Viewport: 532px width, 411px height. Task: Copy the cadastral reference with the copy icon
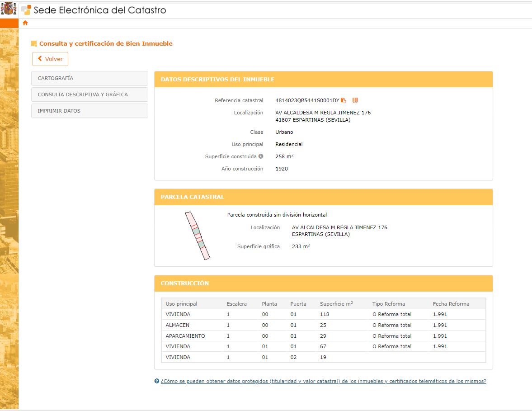point(344,100)
